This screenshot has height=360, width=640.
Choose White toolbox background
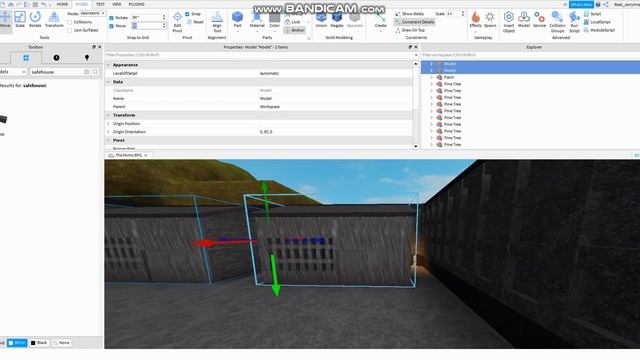tap(17, 343)
